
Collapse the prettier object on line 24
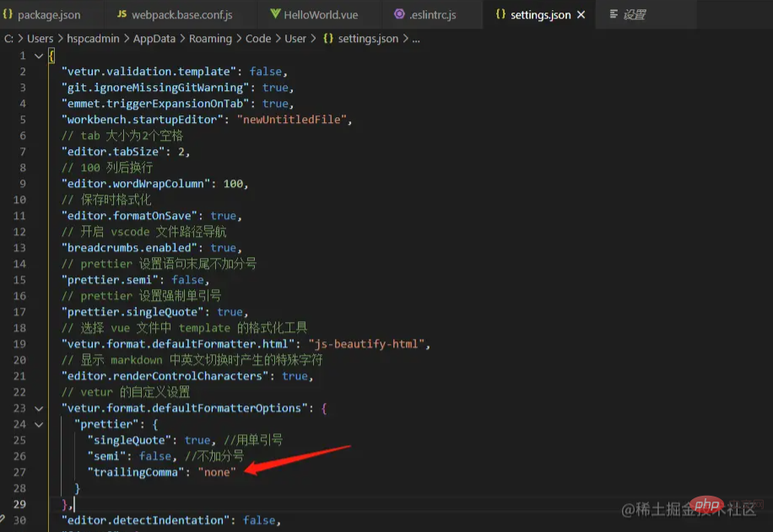click(38, 424)
